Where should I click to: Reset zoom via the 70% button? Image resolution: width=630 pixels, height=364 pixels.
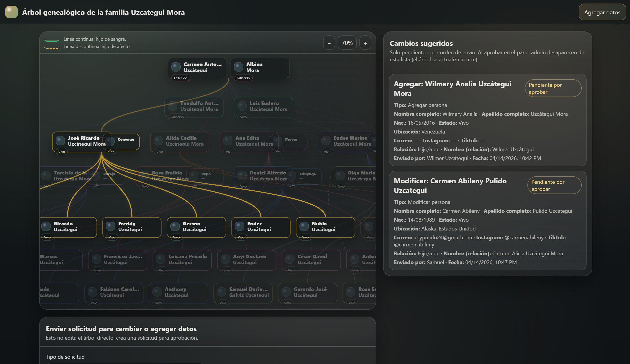point(347,43)
